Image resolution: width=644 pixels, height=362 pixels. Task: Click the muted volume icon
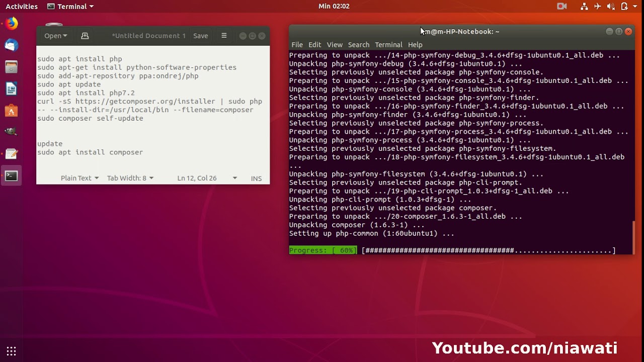[611, 7]
